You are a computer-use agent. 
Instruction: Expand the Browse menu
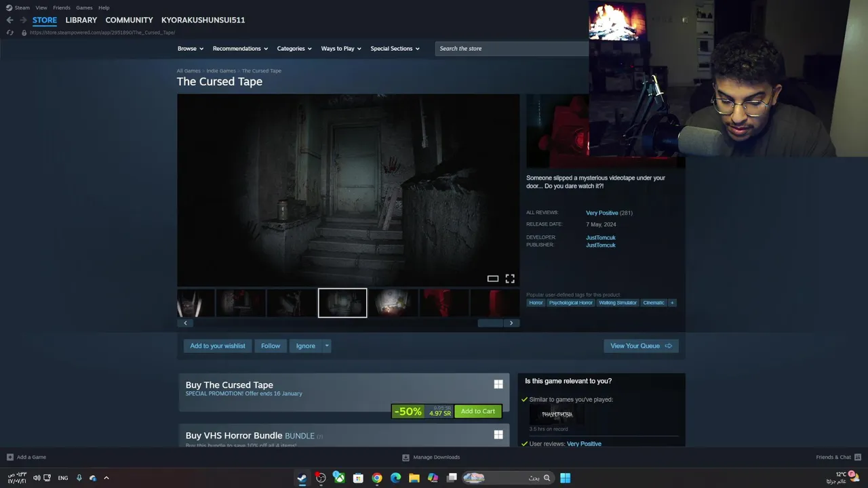coord(191,49)
